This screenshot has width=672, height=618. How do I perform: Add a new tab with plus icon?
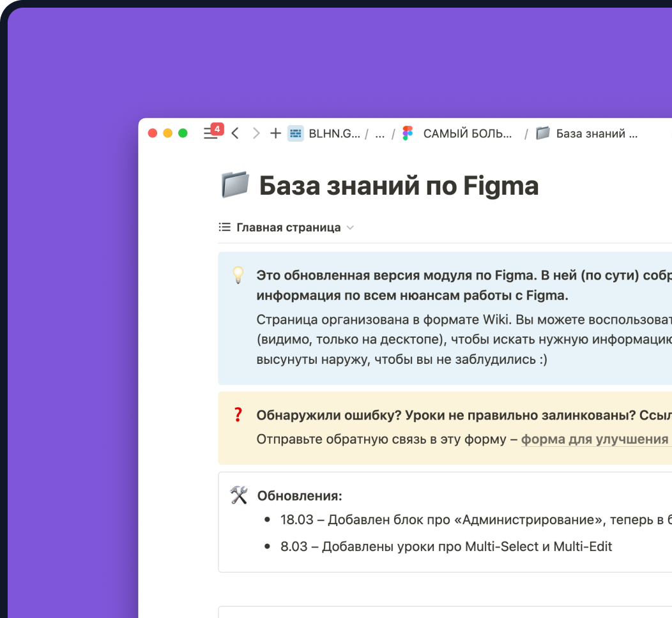[275, 133]
